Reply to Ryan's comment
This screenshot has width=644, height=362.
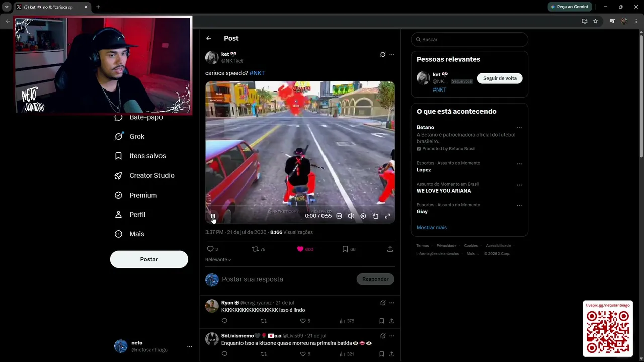coord(224,321)
